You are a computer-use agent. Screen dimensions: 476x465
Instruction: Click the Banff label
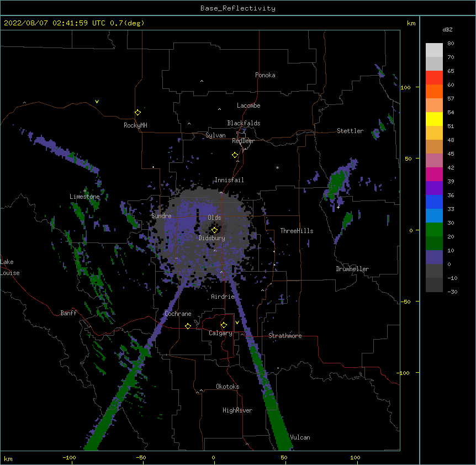pos(68,313)
